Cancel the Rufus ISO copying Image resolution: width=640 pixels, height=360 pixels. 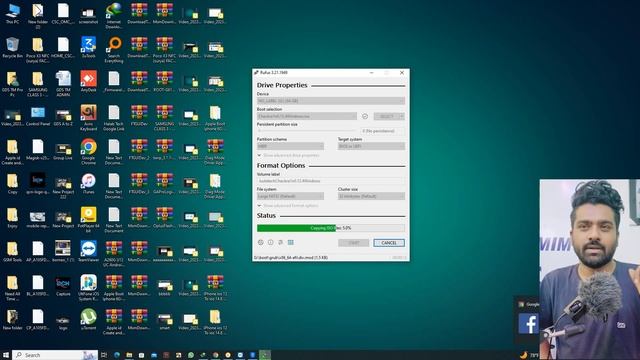(389, 243)
